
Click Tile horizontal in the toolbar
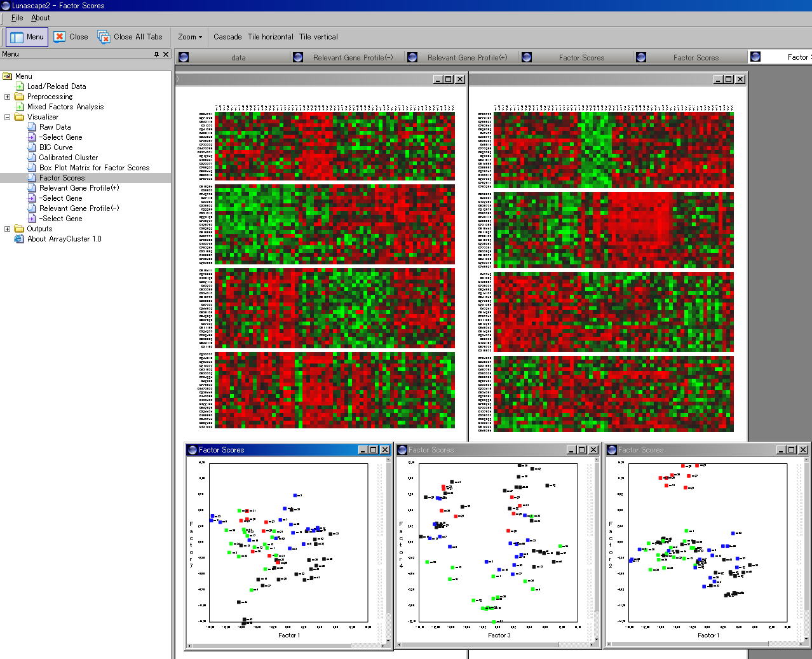(270, 37)
